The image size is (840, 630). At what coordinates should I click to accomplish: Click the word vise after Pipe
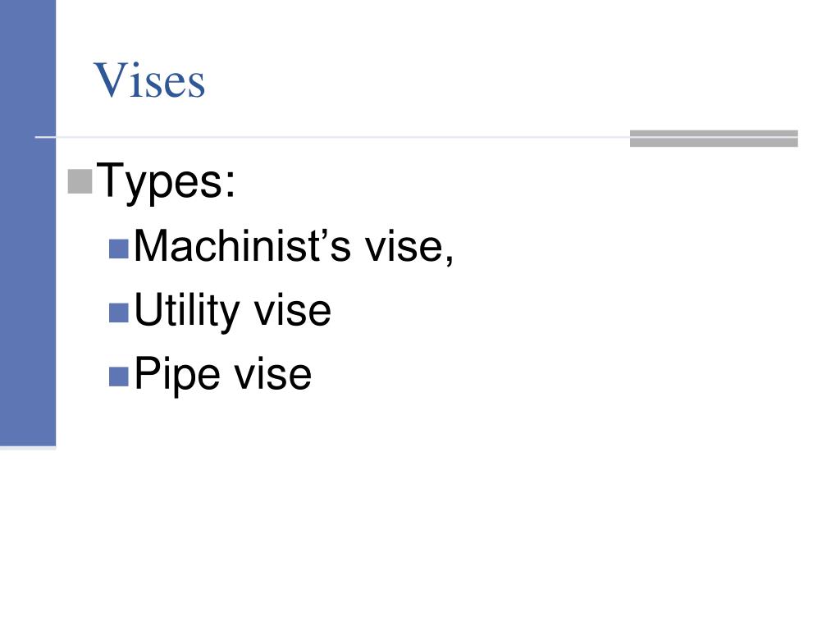pos(274,374)
